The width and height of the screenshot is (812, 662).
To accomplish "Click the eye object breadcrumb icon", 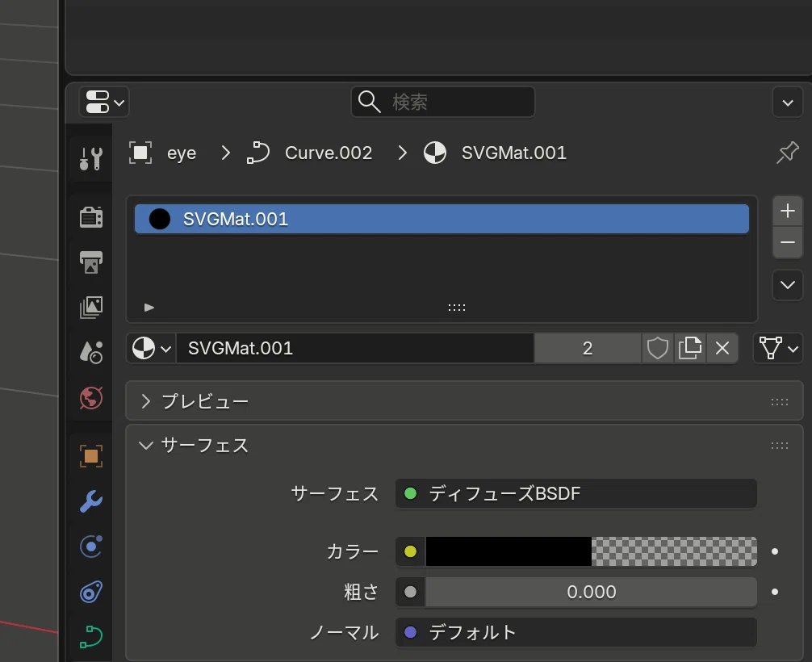I will point(140,153).
